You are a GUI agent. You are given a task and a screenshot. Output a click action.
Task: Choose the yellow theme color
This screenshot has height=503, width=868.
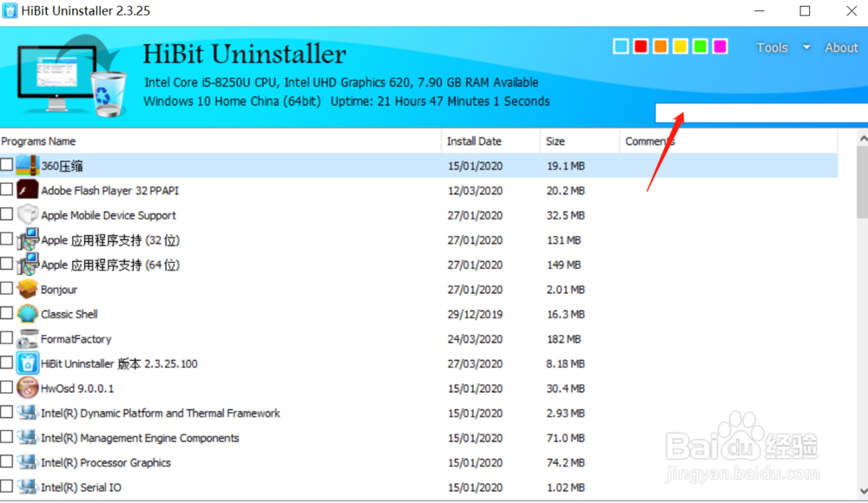(x=681, y=47)
